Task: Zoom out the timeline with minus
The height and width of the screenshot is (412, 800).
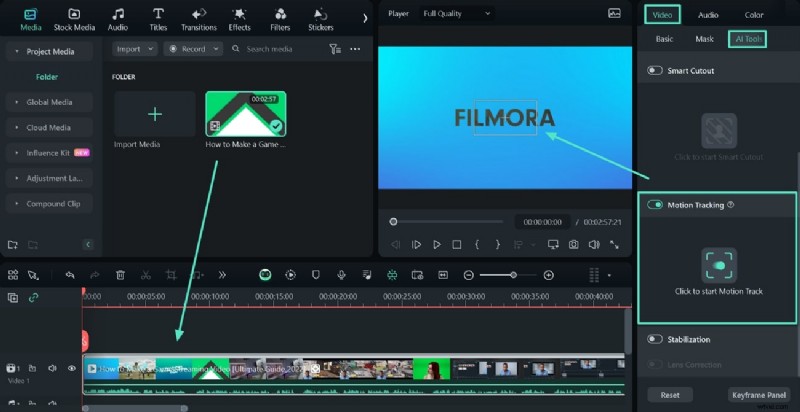Action: coord(468,275)
